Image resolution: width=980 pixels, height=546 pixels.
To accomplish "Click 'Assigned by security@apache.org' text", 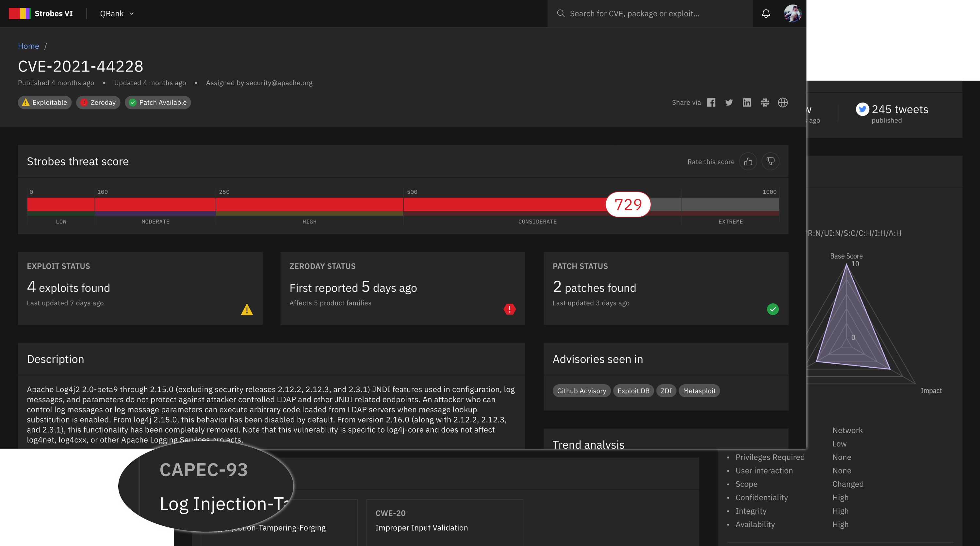I will [x=259, y=83].
